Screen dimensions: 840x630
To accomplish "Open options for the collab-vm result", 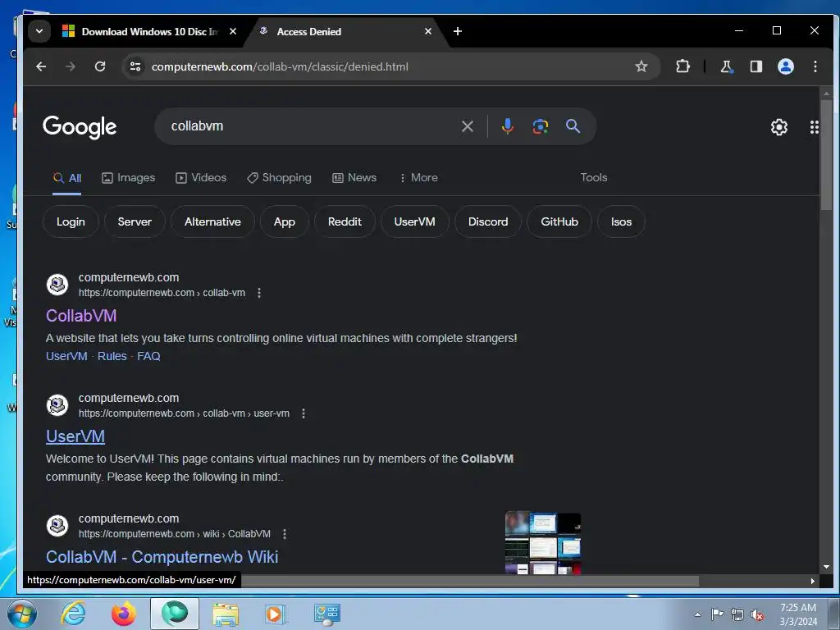I will click(258, 293).
